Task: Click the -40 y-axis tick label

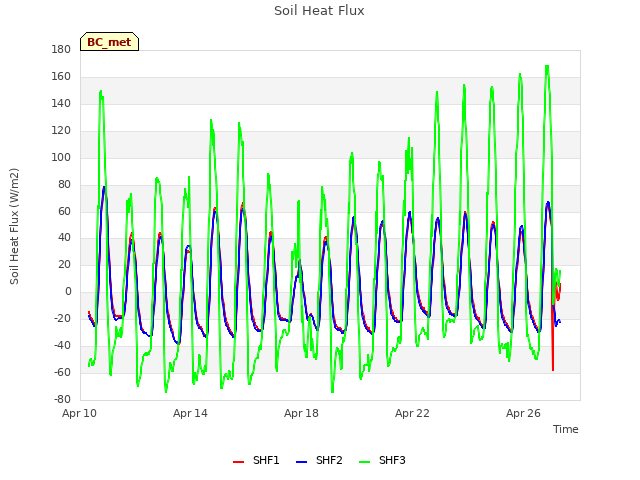Action: tap(62, 345)
